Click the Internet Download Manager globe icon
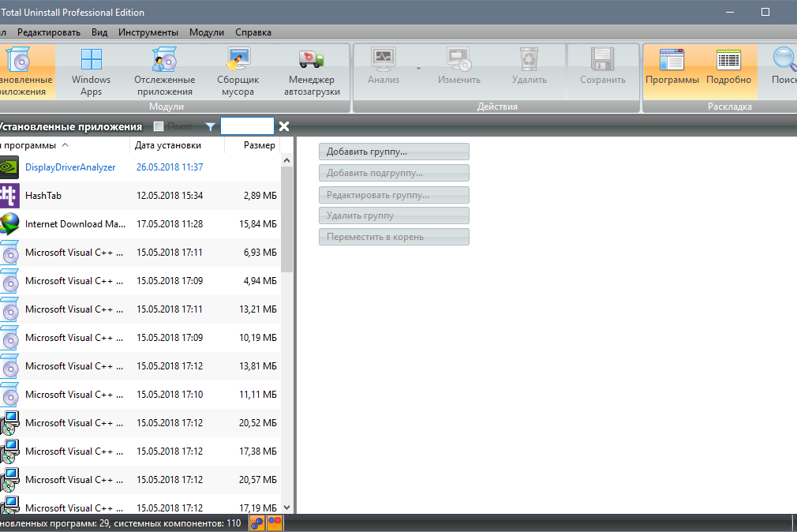The height and width of the screenshot is (532, 797). point(9,224)
